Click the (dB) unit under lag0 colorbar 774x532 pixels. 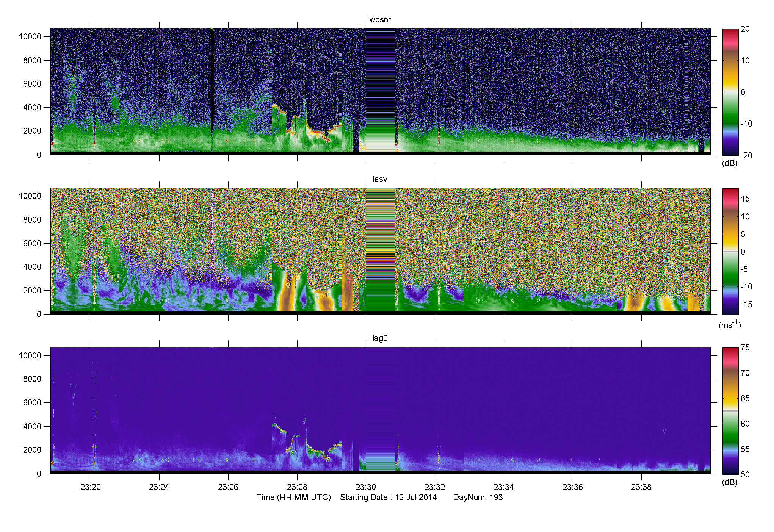pyautogui.click(x=730, y=482)
